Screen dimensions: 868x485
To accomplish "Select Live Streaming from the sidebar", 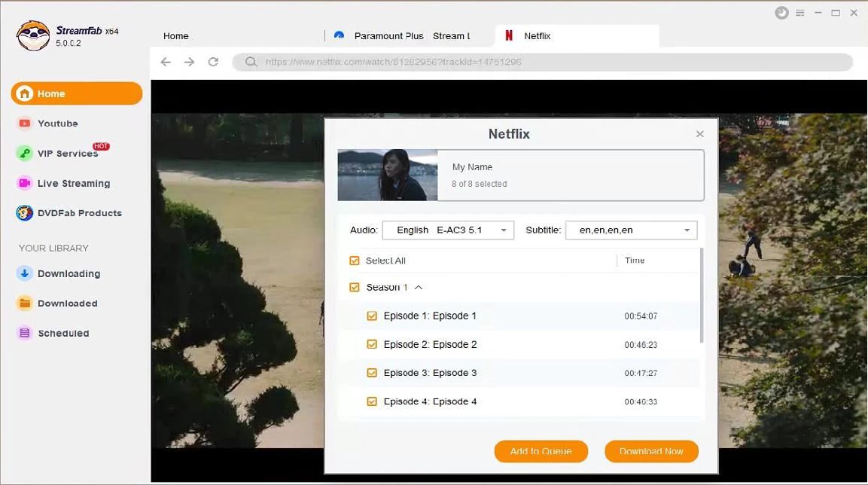I will 72,183.
